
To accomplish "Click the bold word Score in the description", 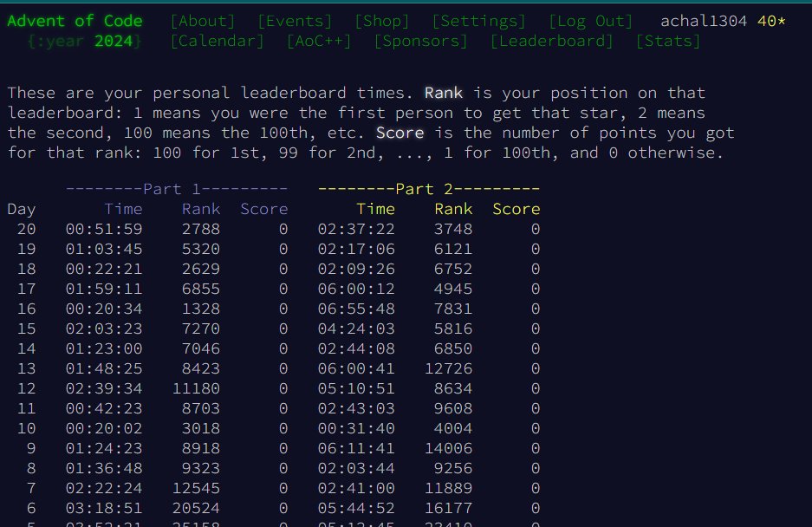I will (x=400, y=133).
